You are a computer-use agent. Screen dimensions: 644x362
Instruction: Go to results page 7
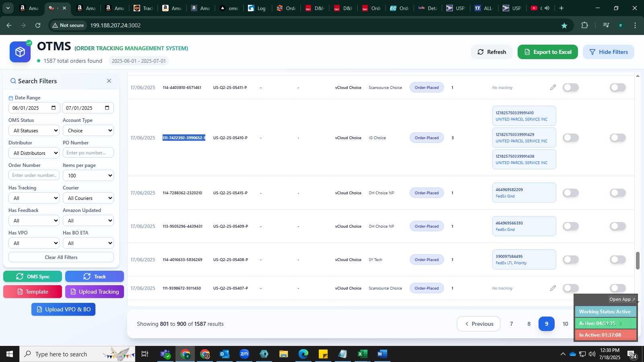pyautogui.click(x=511, y=324)
